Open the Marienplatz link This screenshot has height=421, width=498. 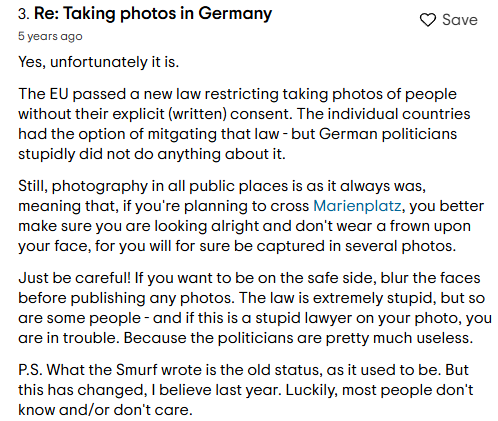[x=357, y=206]
